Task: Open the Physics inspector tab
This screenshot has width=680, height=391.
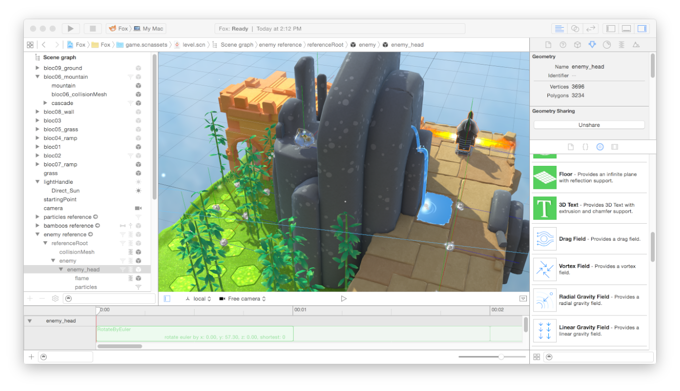Action: [621, 45]
